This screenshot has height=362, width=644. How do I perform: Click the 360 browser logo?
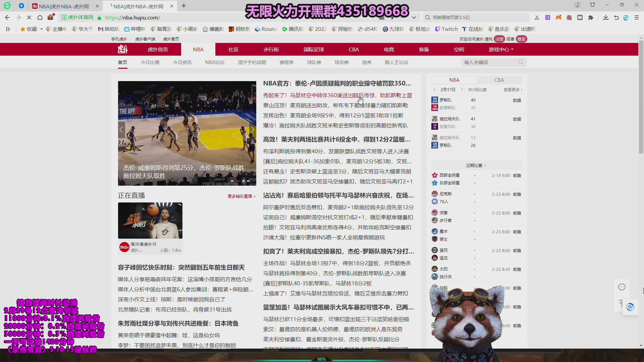7,6
